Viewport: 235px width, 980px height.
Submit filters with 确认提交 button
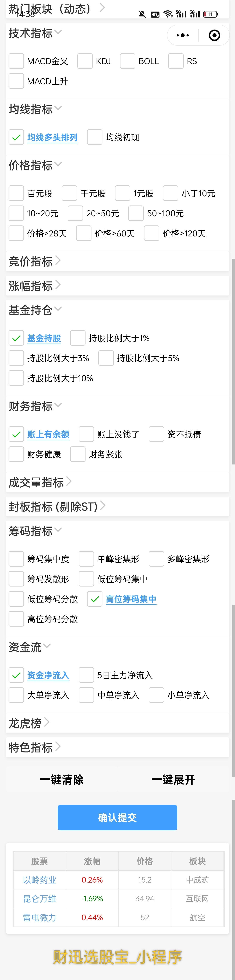pyautogui.click(x=117, y=818)
